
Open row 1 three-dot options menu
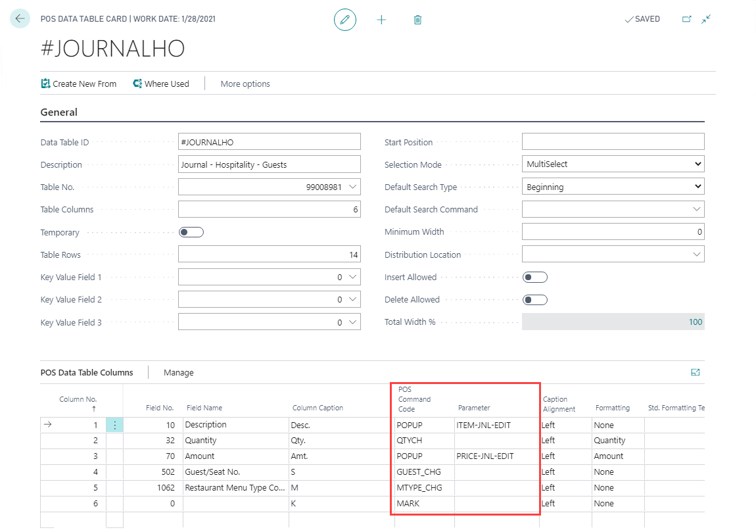click(115, 425)
